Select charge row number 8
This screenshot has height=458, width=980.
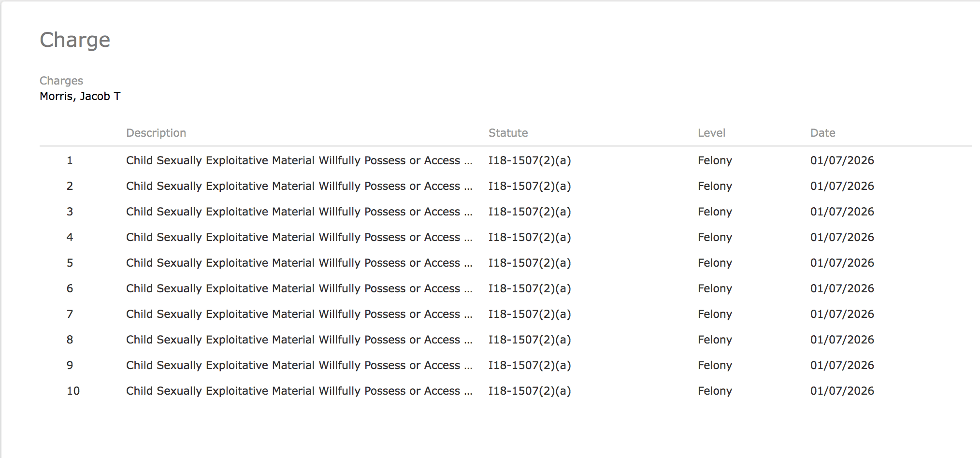(x=70, y=340)
